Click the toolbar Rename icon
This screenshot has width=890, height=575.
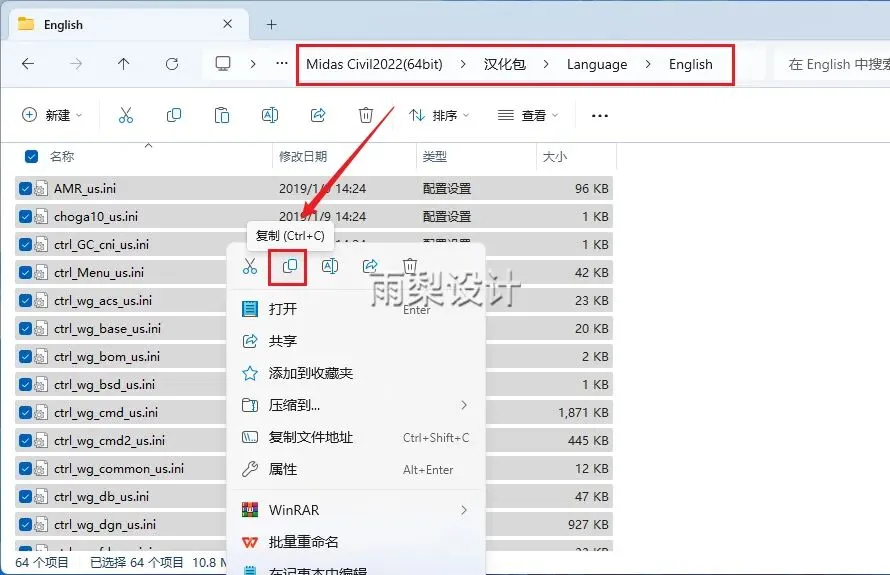click(270, 115)
